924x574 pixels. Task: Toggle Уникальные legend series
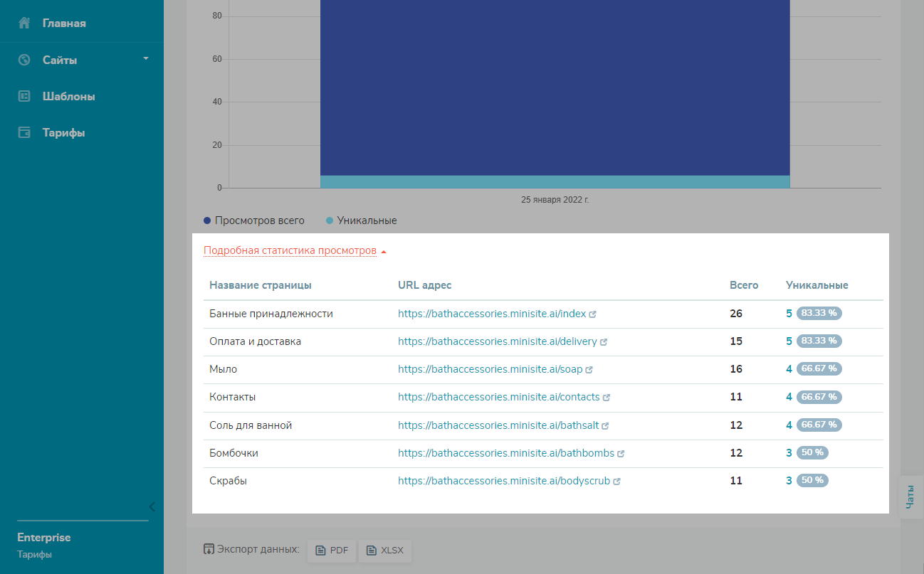click(361, 220)
